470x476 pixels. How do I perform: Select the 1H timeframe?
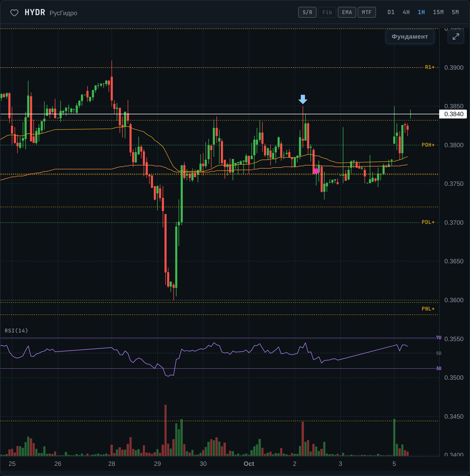(x=421, y=12)
